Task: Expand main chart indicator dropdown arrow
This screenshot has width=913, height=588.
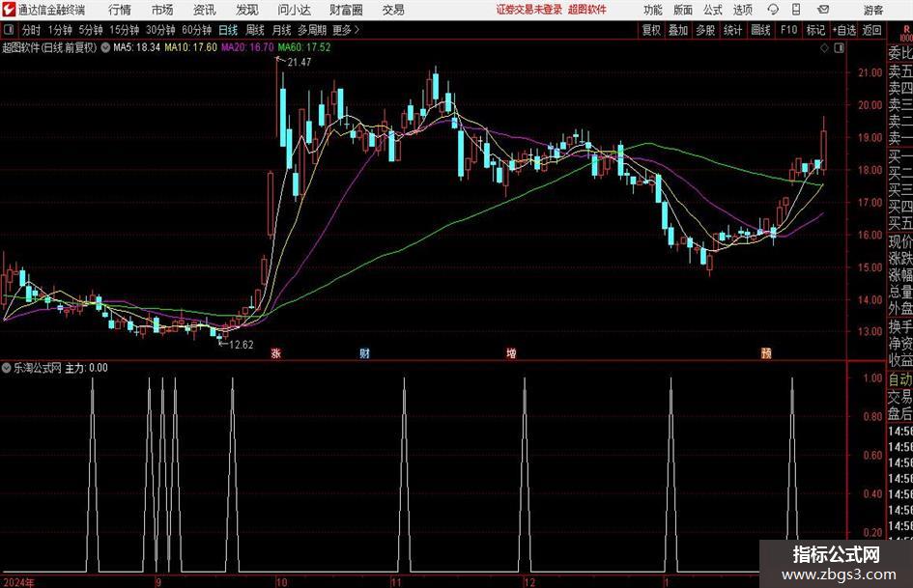Action: [x=105, y=47]
